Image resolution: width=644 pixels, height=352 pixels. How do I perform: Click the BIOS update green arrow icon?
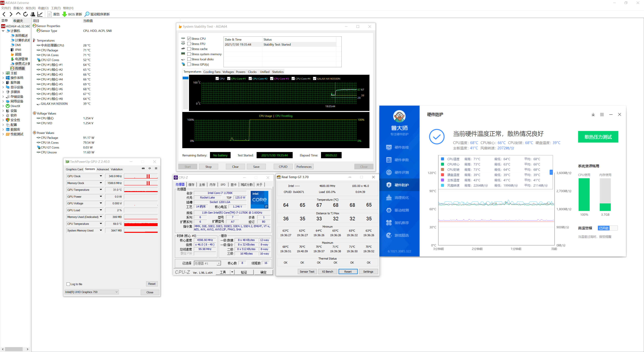coord(65,14)
